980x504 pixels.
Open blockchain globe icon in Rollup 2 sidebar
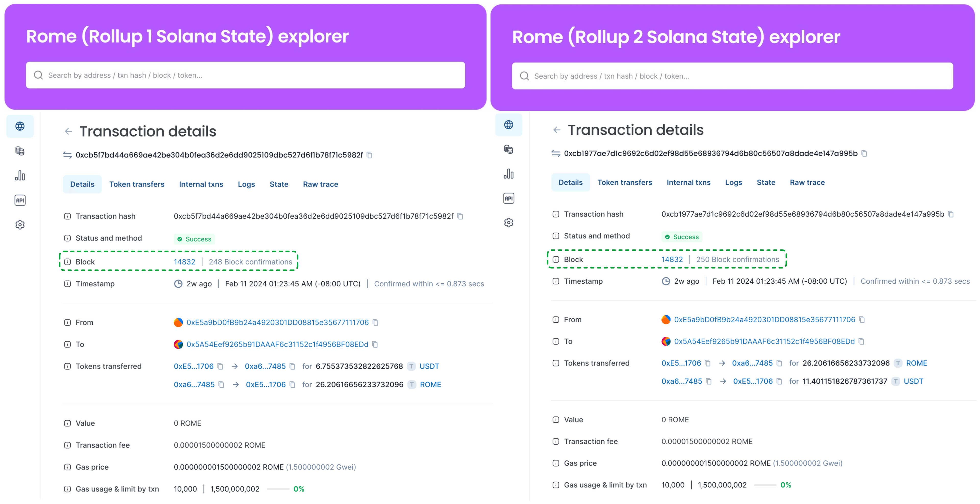pyautogui.click(x=509, y=125)
